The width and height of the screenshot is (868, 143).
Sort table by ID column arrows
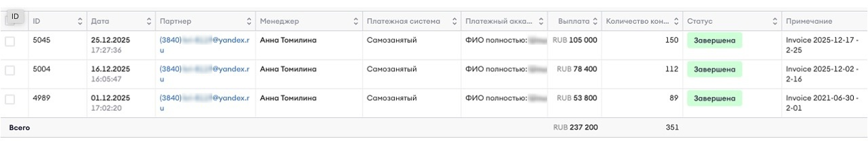tap(80, 21)
